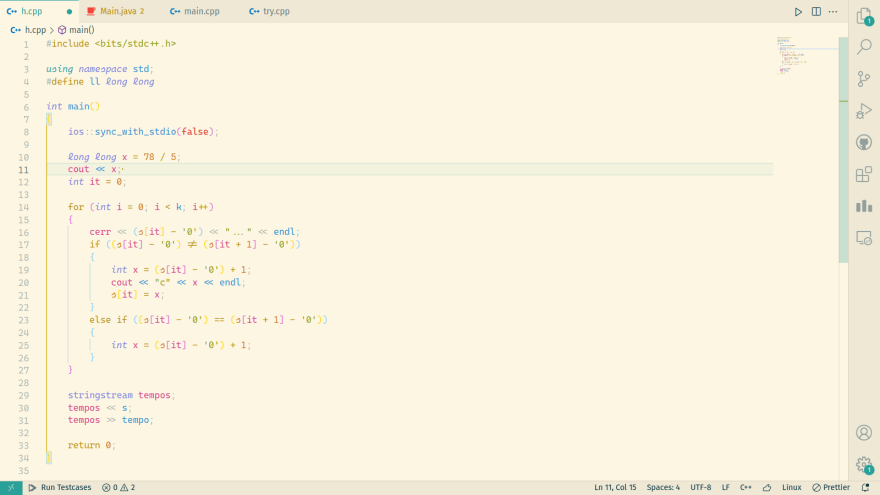
Task: Click unsaved dot on h.cpp tab
Action: (69, 11)
